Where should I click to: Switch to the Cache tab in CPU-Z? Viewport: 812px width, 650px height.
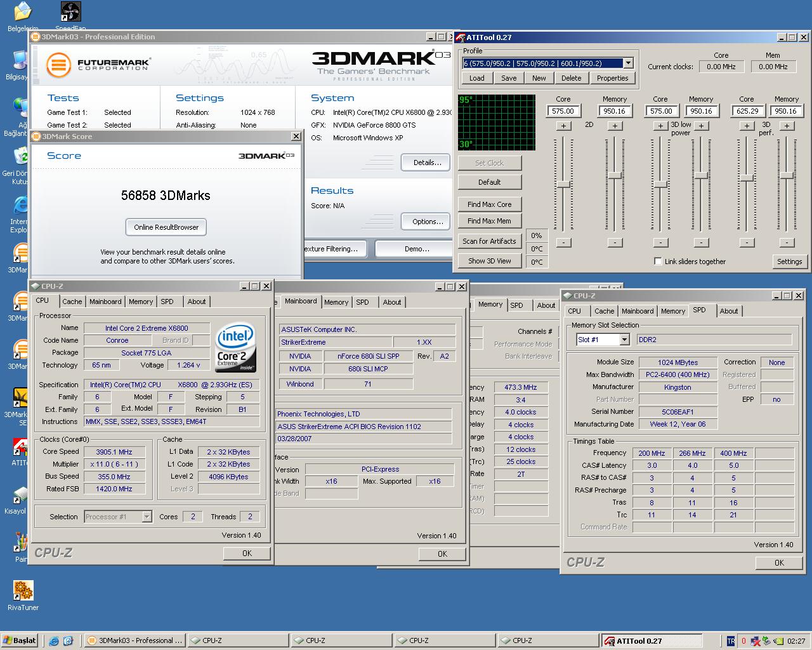(72, 302)
